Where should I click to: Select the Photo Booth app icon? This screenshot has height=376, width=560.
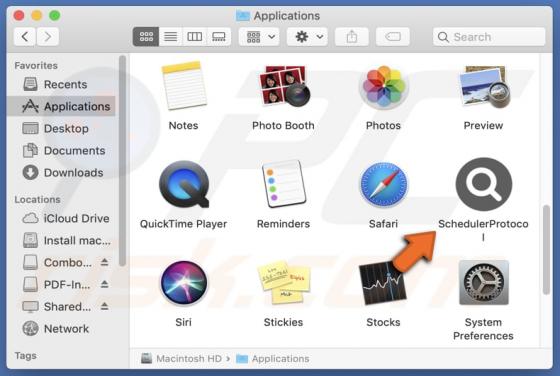(284, 86)
